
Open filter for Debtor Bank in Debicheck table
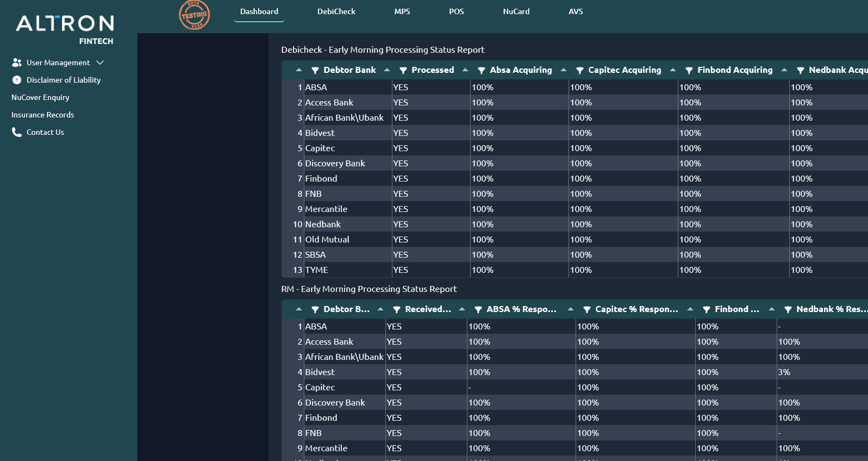(x=315, y=70)
